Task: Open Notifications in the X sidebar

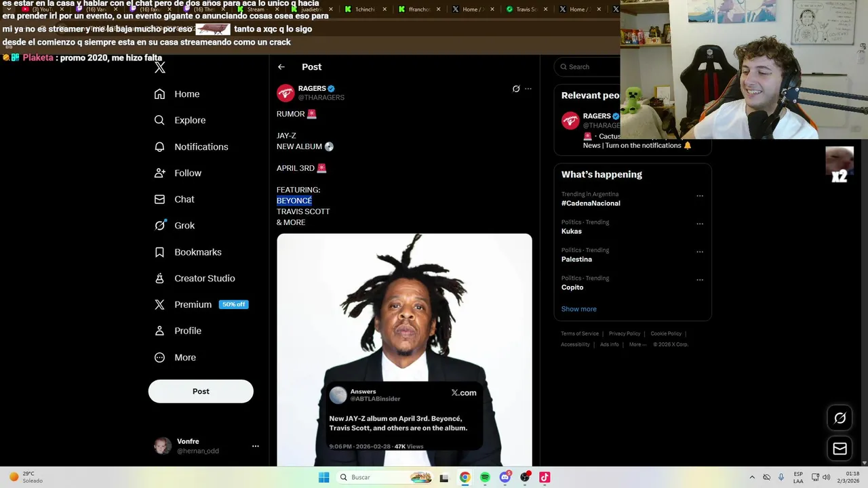Action: coord(191,146)
